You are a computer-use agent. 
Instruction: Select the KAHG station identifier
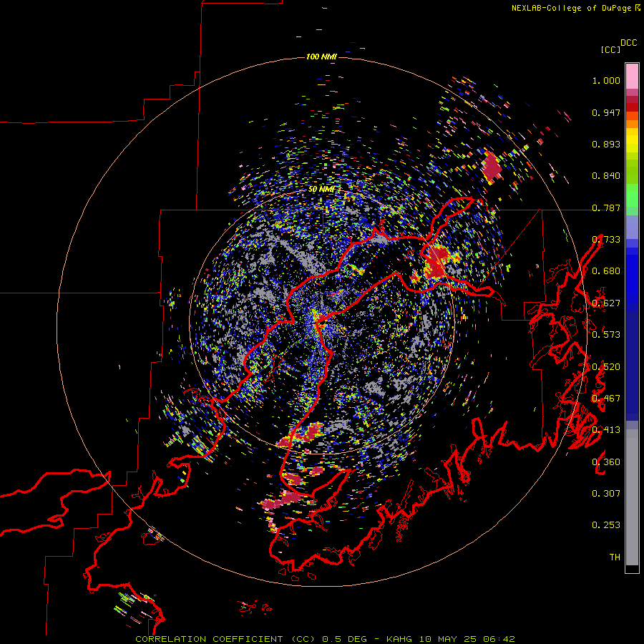tap(399, 639)
